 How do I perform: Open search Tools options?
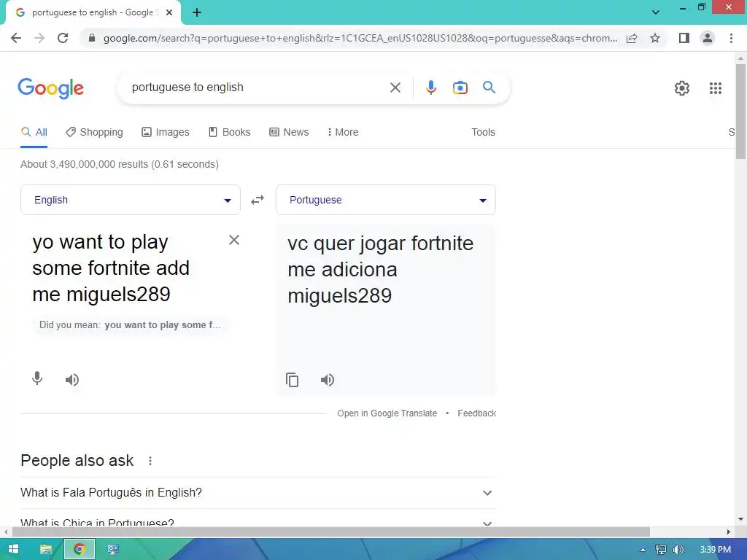coord(483,133)
